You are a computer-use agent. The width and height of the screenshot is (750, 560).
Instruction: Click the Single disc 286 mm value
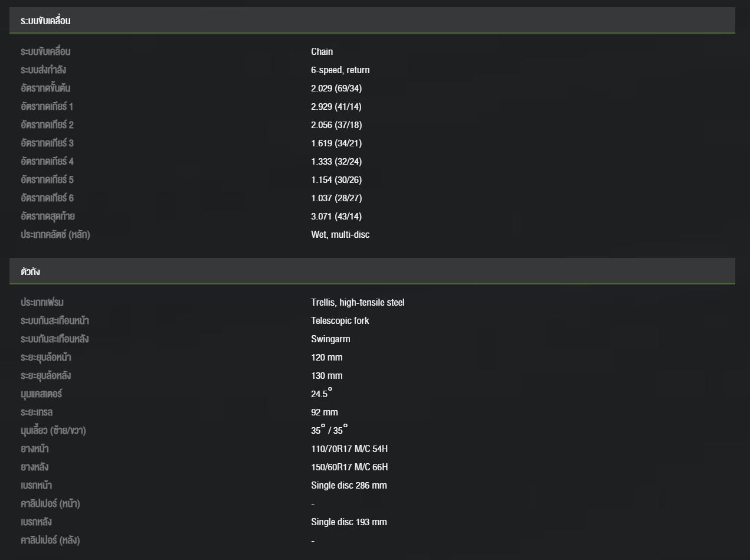coord(349,486)
